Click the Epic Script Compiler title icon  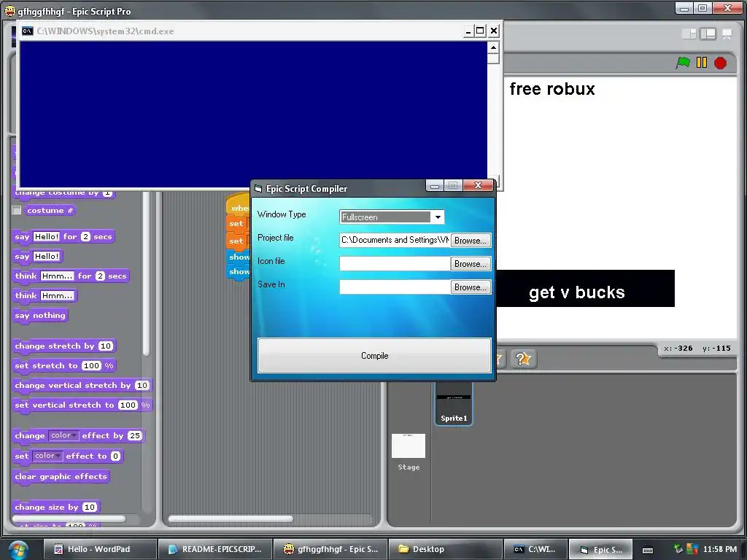pyautogui.click(x=258, y=189)
